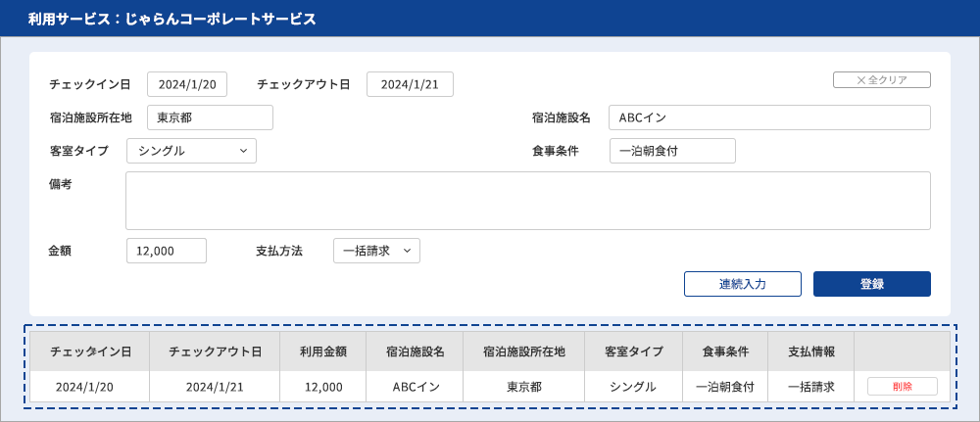Click inside the 備考 remarks text area
Viewport: 980px width, 422px height.
(x=528, y=201)
